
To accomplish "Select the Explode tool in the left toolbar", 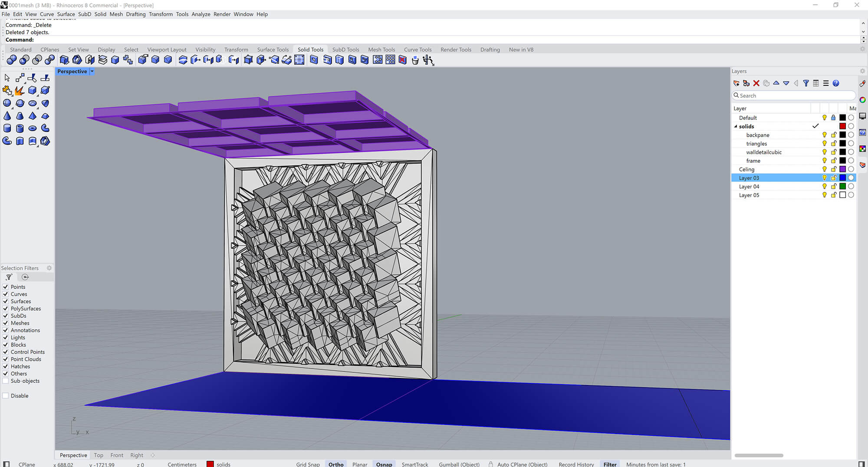I will pyautogui.click(x=20, y=91).
